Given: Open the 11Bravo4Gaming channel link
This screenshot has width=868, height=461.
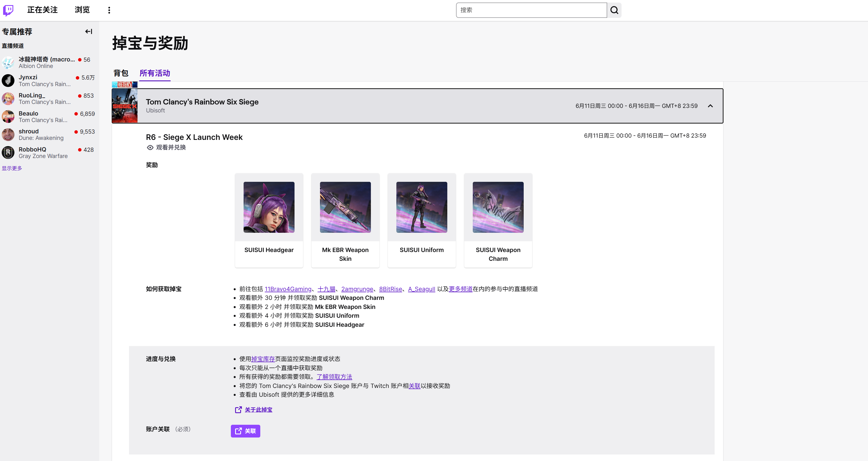Looking at the screenshot, I should pos(288,289).
